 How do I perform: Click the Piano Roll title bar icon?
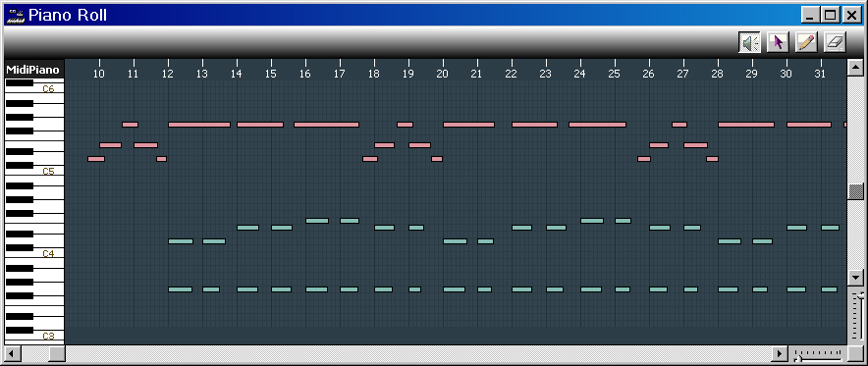pos(15,15)
